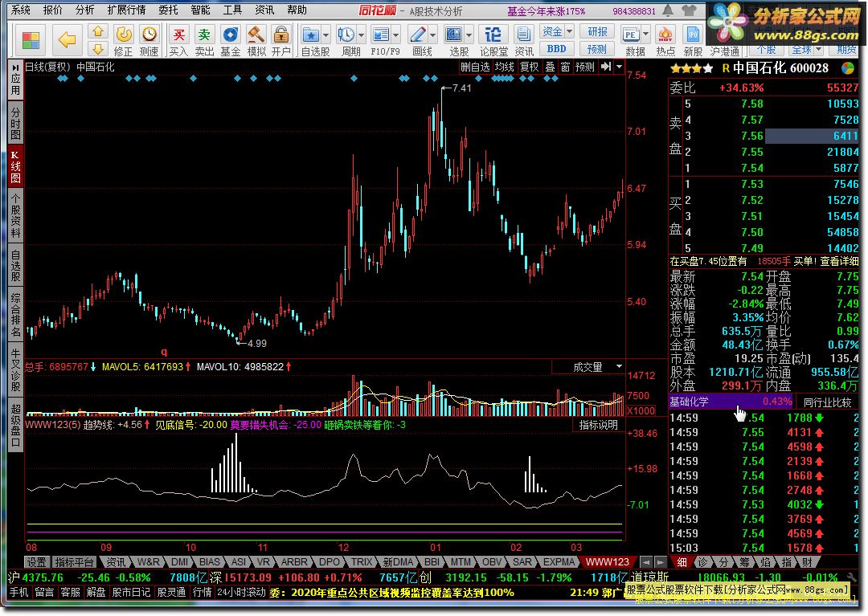Click the 研报 button

click(x=597, y=31)
